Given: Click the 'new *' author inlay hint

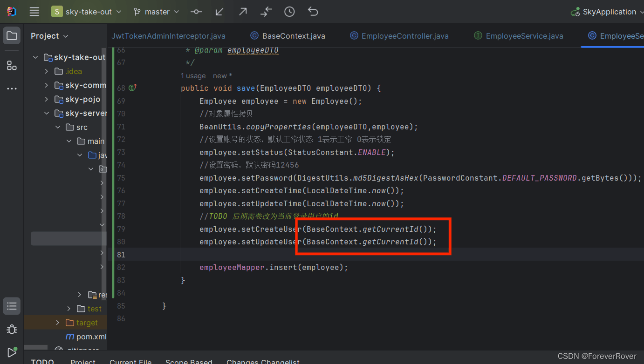Looking at the screenshot, I should click(222, 75).
